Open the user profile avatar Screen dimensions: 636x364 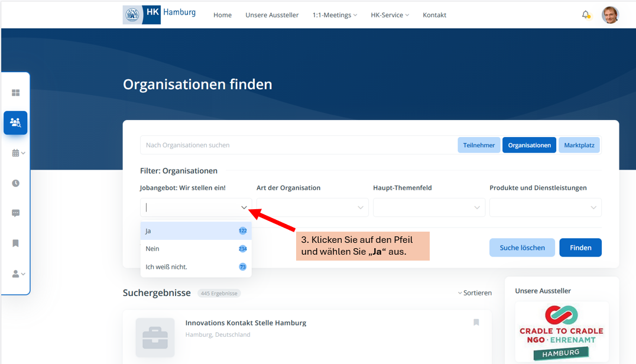coord(610,15)
